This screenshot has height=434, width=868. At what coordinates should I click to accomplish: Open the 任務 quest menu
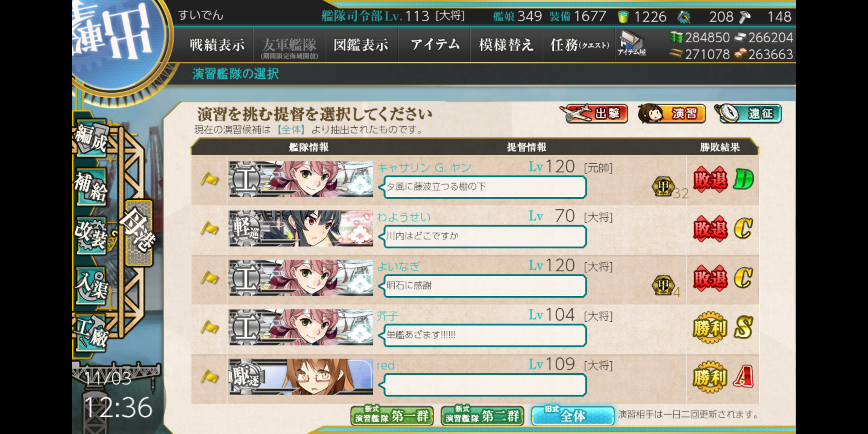point(579,45)
